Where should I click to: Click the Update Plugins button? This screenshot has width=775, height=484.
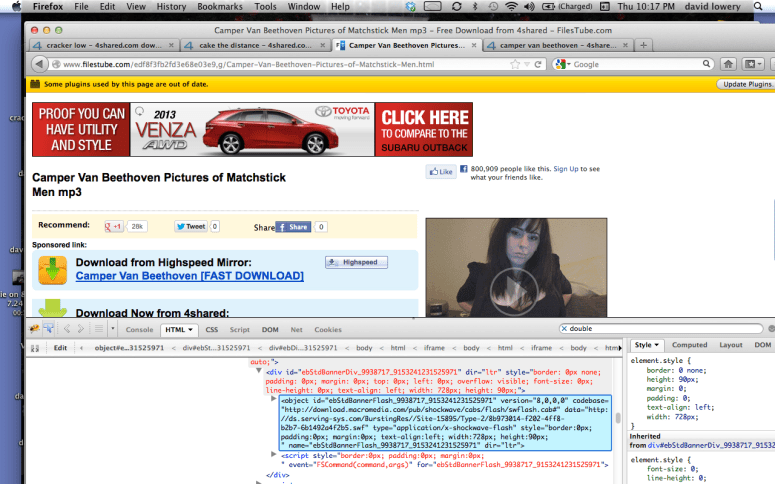point(745,84)
